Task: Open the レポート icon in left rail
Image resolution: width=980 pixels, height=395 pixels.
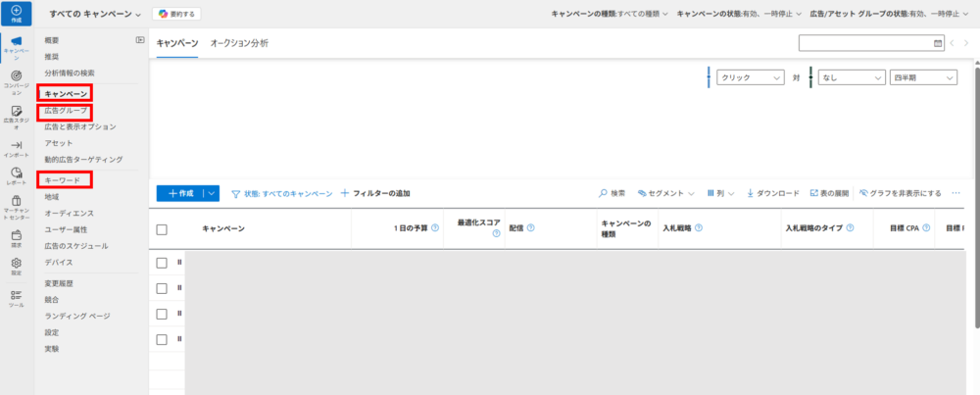Action: [16, 173]
